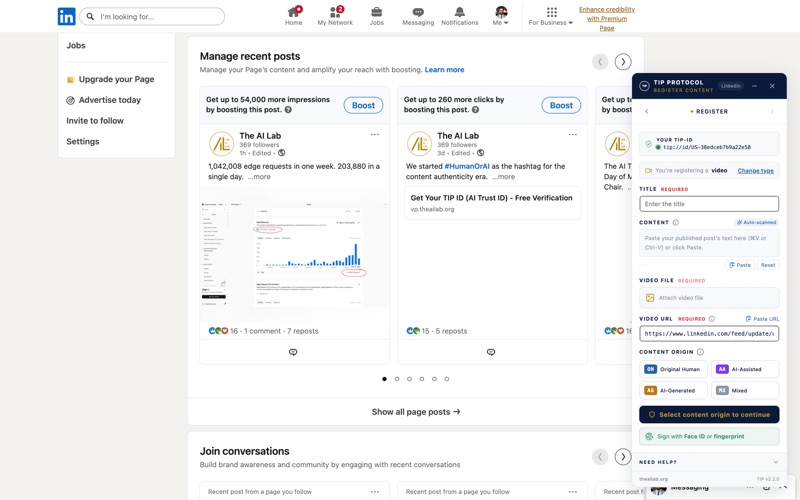Click Reset button under Content
The image size is (800, 500).
(x=768, y=265)
